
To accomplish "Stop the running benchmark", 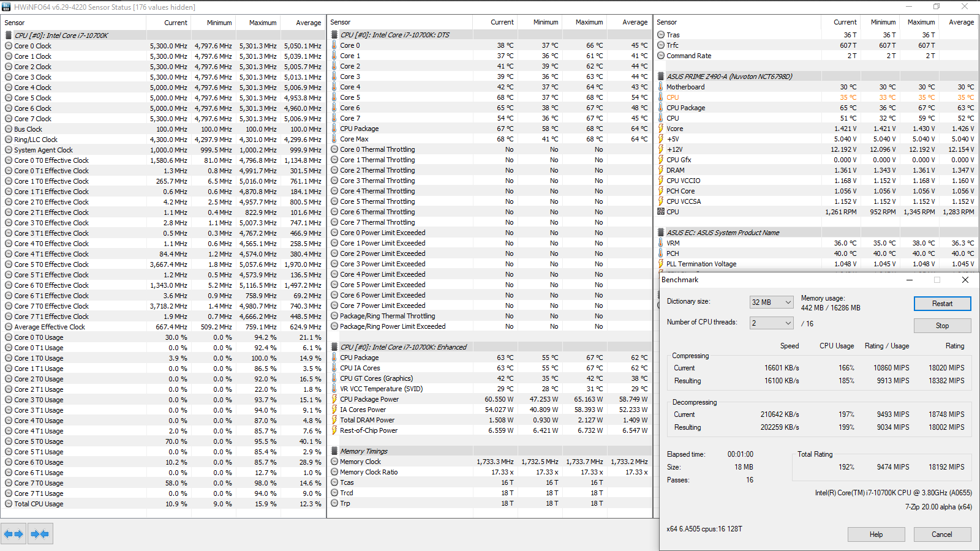I will [x=942, y=326].
